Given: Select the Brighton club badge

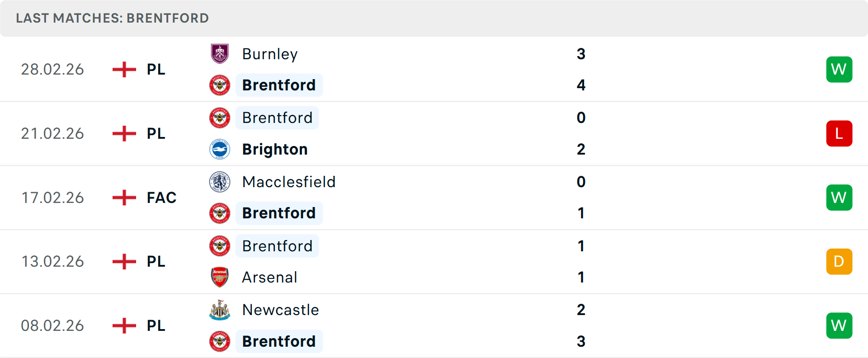Looking at the screenshot, I should pos(220,149).
